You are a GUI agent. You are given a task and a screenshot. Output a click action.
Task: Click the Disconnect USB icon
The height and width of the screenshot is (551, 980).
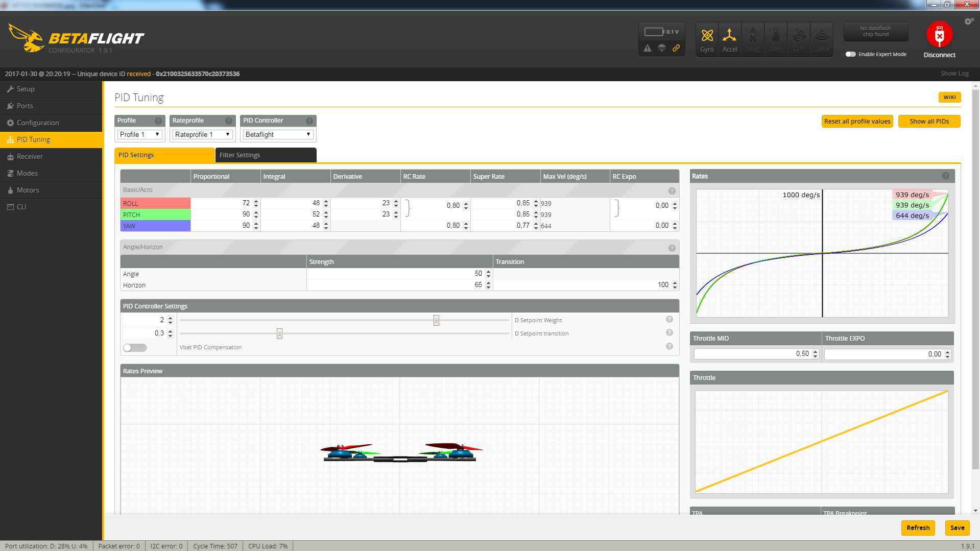(939, 35)
